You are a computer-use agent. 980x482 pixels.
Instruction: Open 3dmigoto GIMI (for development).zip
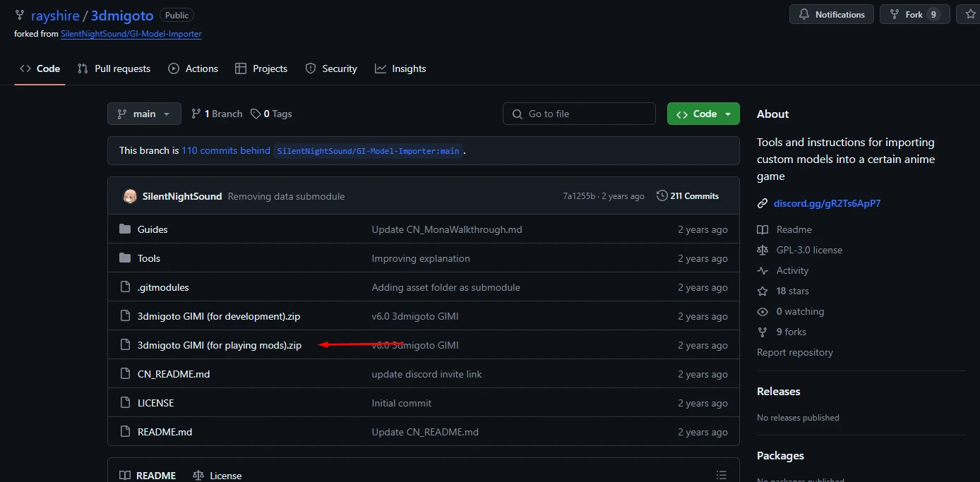(x=219, y=316)
